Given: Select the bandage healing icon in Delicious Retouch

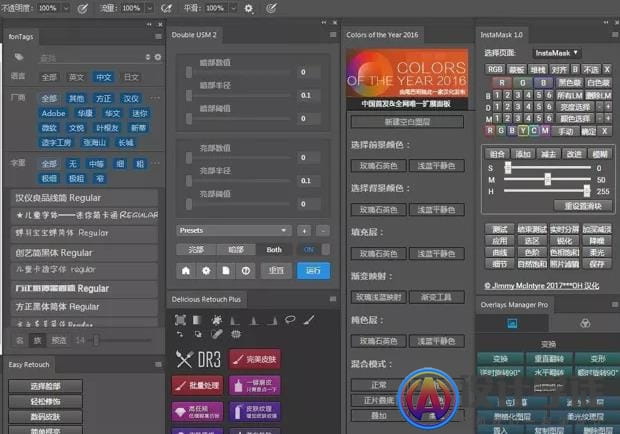Looking at the screenshot, I should (217, 334).
